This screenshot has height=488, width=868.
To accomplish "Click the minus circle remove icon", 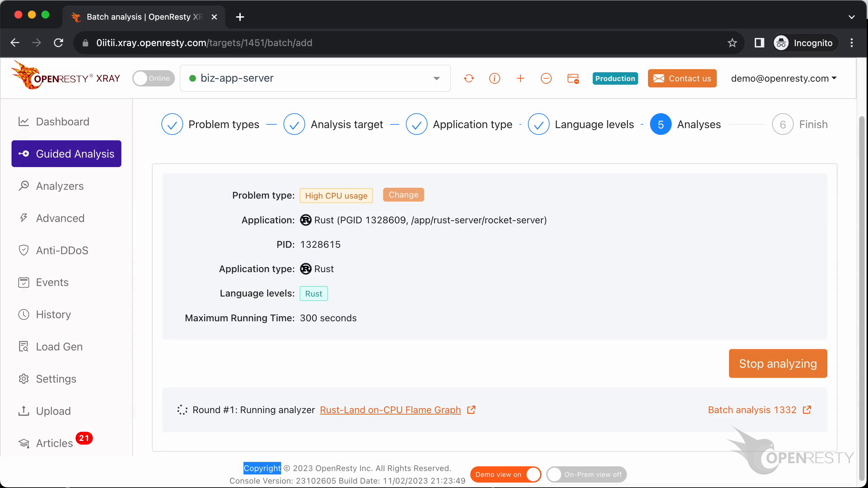I will click(546, 78).
